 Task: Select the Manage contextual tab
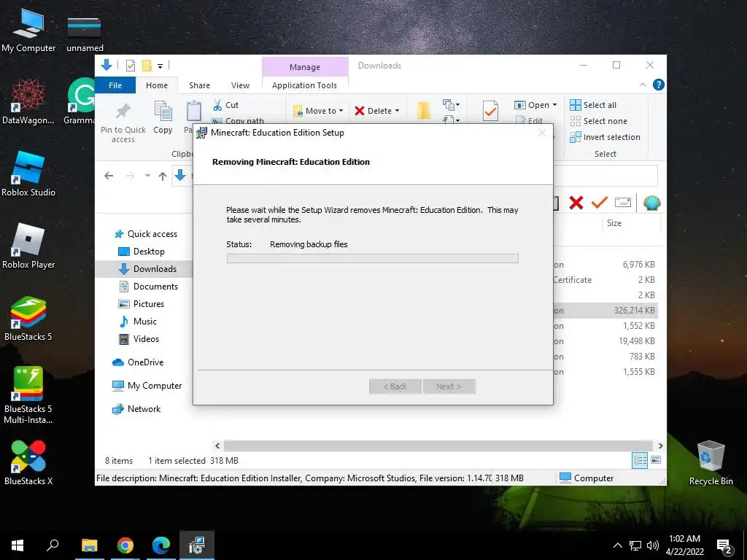305,67
